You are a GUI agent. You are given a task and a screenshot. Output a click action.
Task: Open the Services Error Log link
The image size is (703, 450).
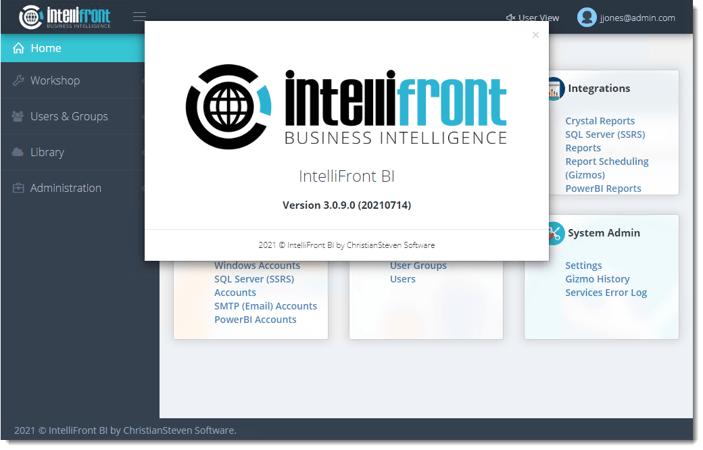(606, 293)
